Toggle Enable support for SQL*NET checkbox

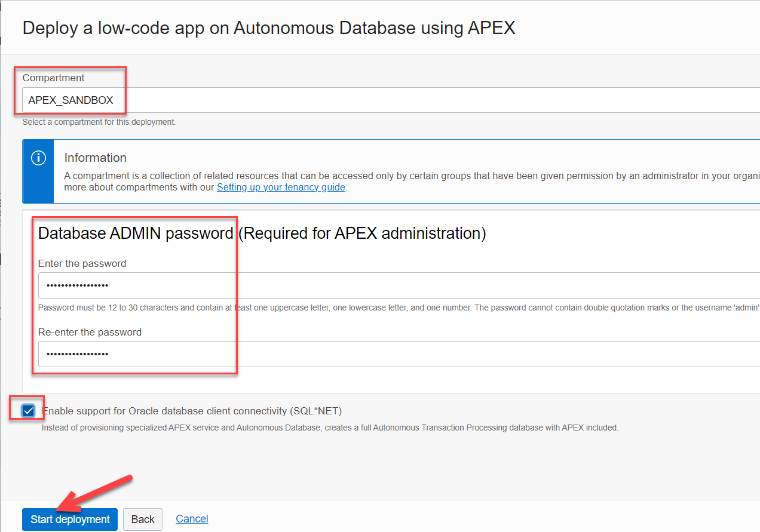point(28,411)
